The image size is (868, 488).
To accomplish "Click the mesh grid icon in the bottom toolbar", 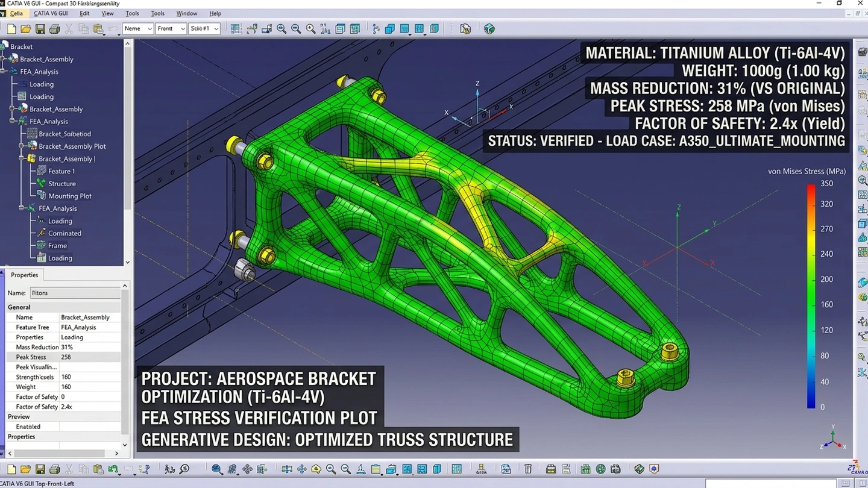I will [456, 469].
